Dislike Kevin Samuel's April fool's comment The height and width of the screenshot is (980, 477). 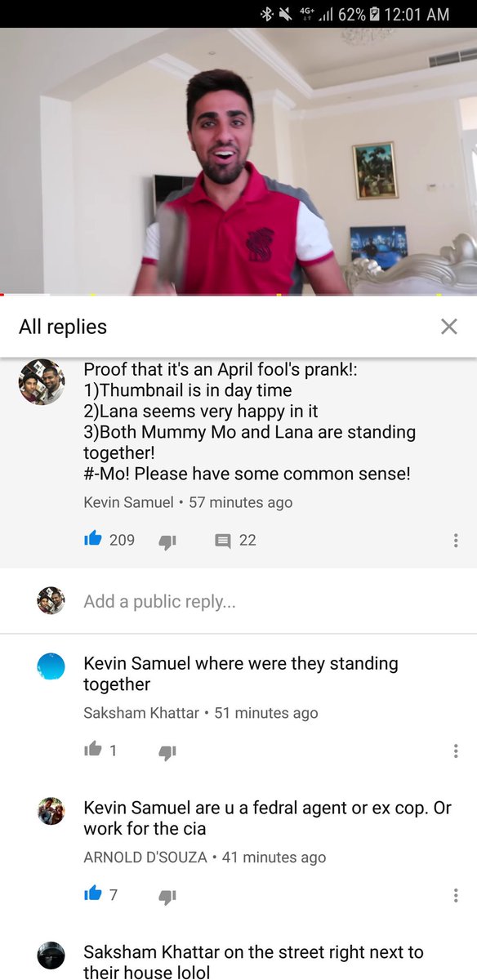pyautogui.click(x=167, y=541)
